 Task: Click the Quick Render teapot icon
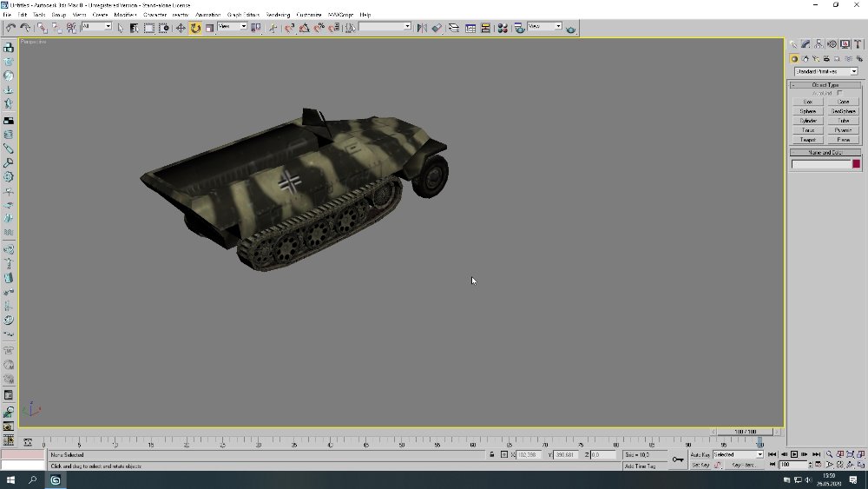(570, 28)
